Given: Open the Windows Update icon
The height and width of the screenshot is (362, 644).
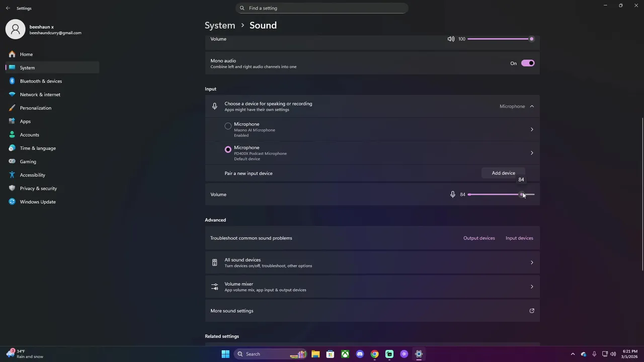Looking at the screenshot, I should (12, 202).
